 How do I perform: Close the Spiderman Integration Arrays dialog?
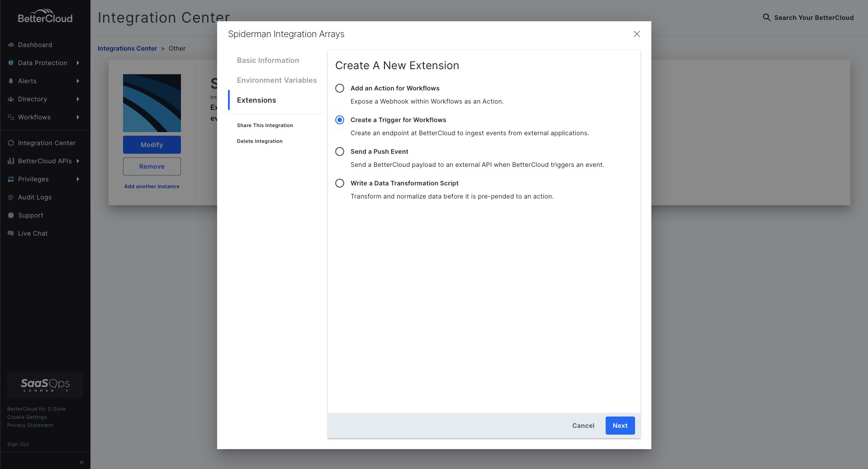point(636,34)
